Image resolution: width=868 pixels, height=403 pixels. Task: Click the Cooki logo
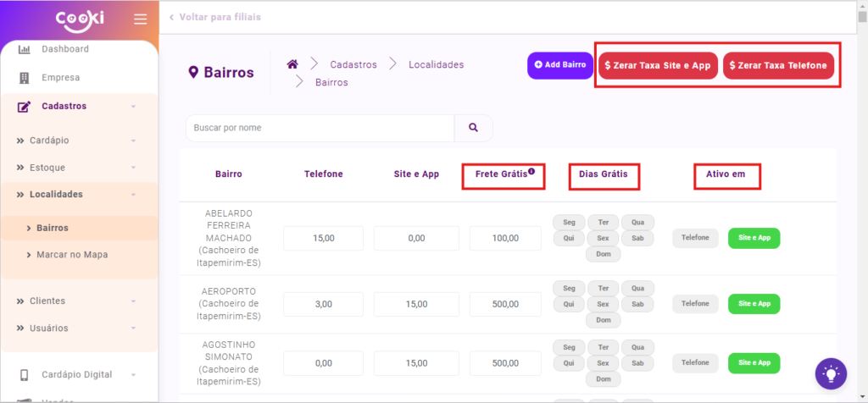click(80, 19)
